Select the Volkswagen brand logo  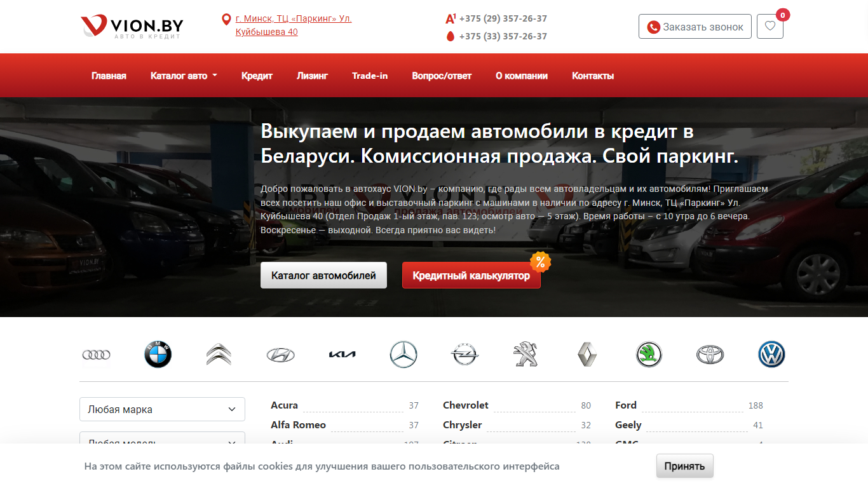coord(771,355)
